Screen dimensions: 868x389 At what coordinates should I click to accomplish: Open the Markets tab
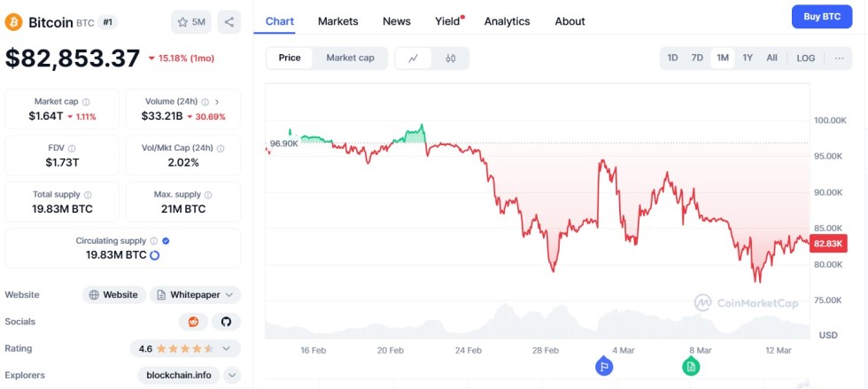pos(337,21)
